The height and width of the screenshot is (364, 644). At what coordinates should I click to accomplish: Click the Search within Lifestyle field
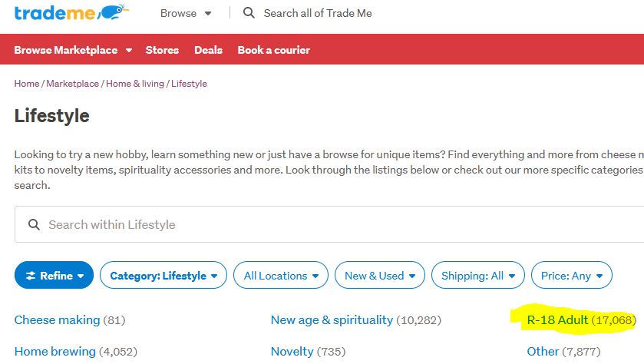click(x=307, y=225)
